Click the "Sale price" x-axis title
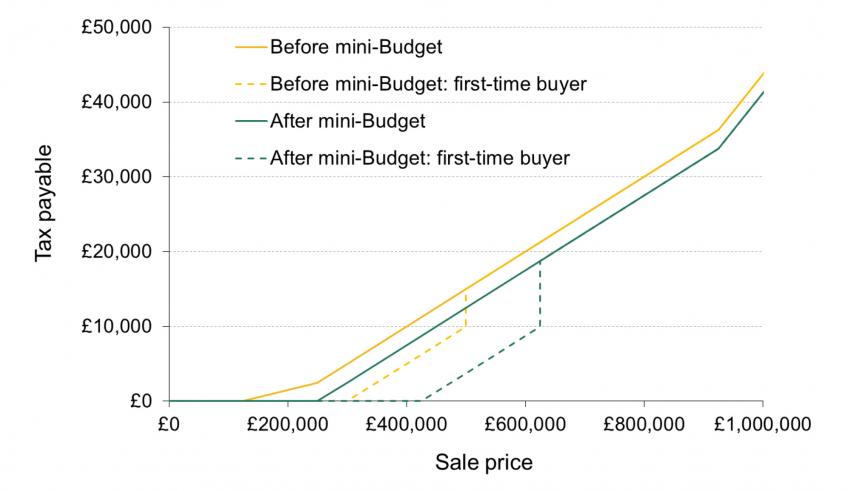 [483, 463]
